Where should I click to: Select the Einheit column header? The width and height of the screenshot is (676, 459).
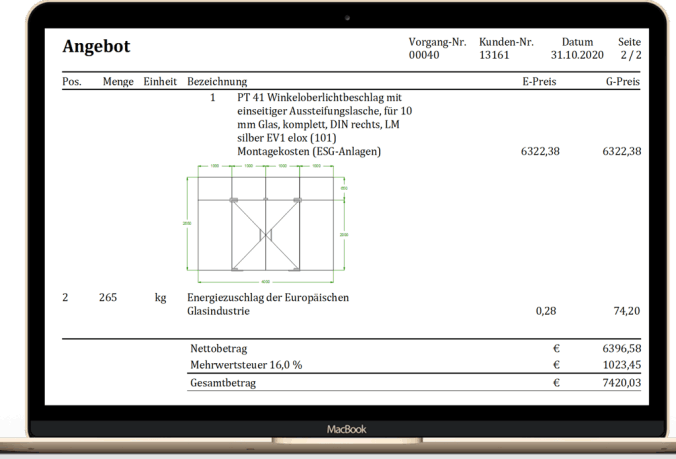tap(160, 82)
